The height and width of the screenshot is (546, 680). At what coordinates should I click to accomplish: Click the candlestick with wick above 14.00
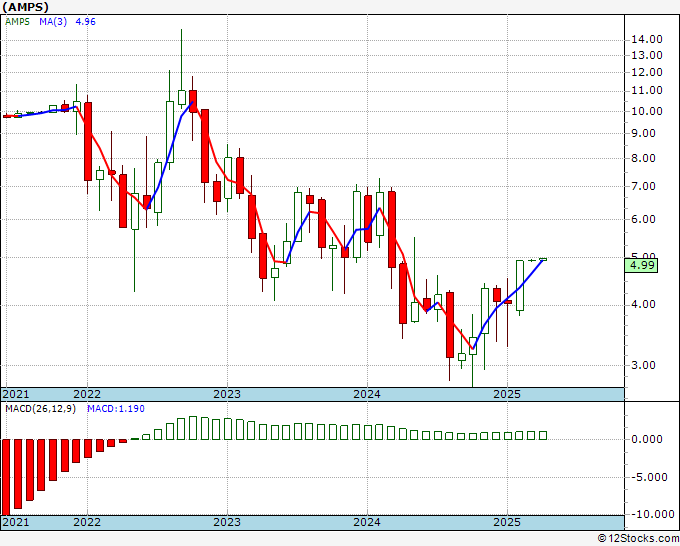tap(182, 97)
